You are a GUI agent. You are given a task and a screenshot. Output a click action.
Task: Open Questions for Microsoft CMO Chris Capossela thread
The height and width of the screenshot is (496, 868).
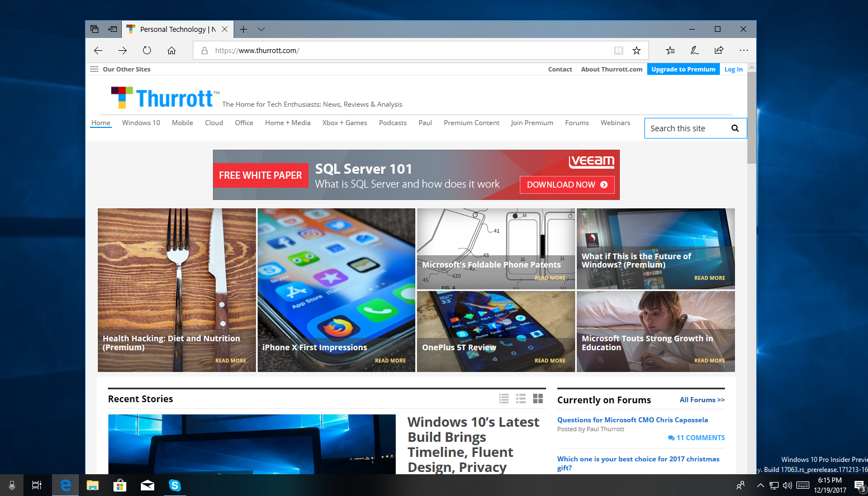click(x=633, y=420)
